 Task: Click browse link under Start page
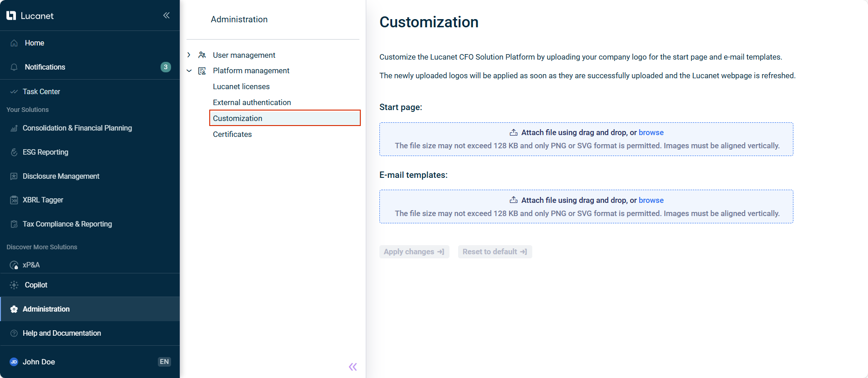pos(651,132)
